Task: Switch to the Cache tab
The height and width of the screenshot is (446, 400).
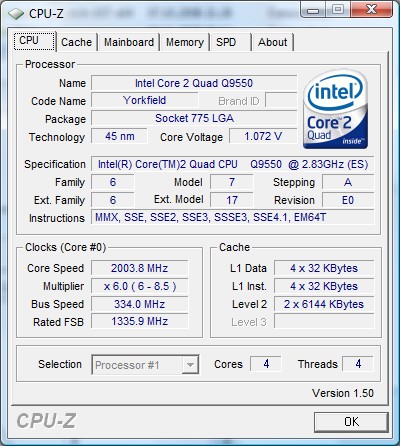Action: 77,42
